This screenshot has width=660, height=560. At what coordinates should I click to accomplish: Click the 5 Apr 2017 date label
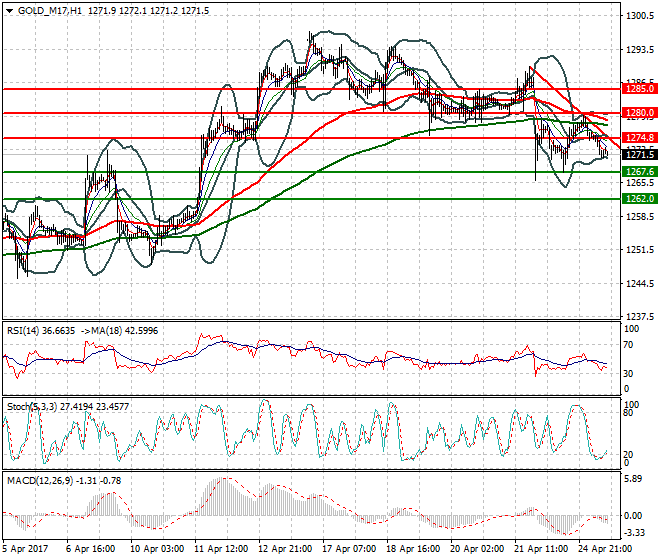25,549
